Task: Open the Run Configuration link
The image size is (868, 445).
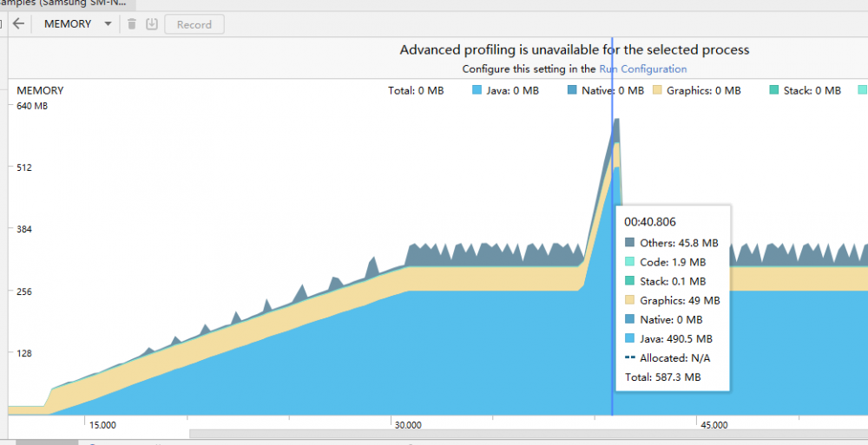Action: 642,69
